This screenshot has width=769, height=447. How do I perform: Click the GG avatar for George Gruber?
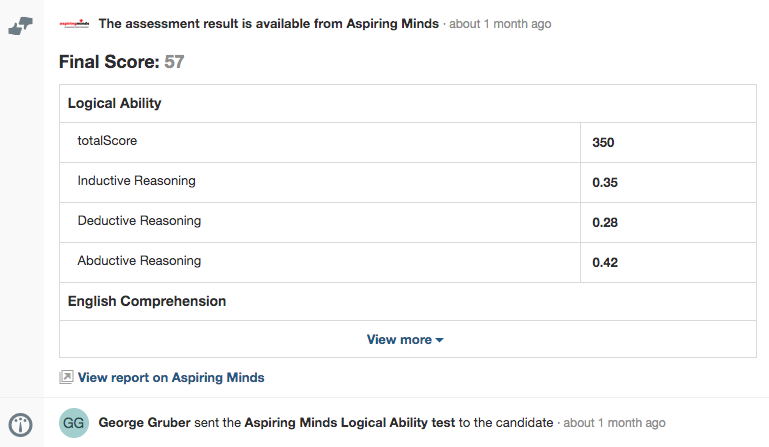74,422
